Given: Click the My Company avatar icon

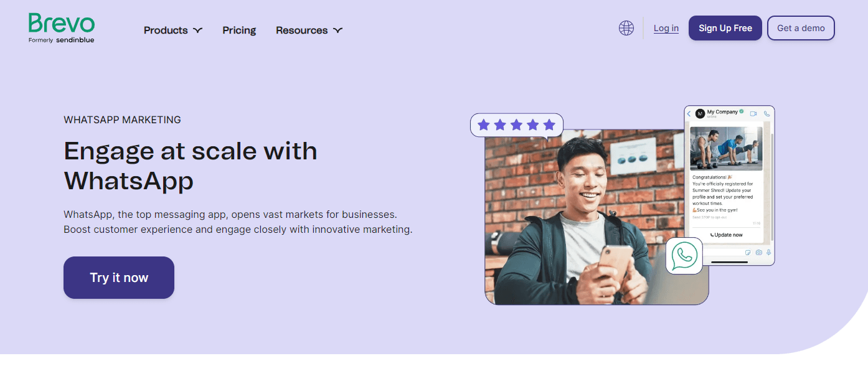Looking at the screenshot, I should [x=700, y=114].
